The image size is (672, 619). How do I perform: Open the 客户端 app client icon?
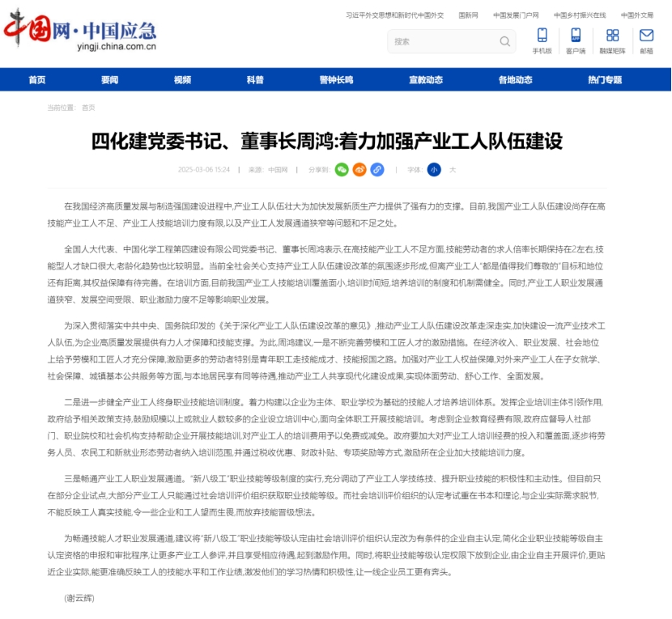576,40
